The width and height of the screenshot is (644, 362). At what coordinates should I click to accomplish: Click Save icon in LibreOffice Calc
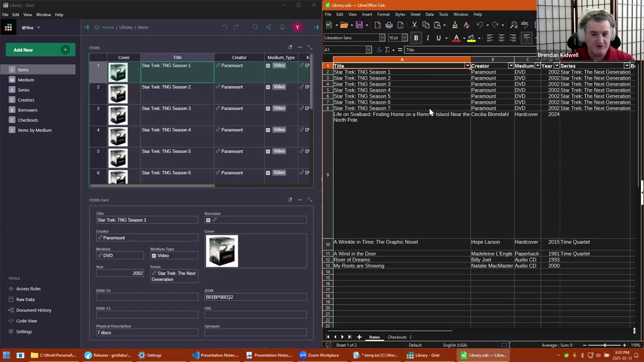coord(359,25)
